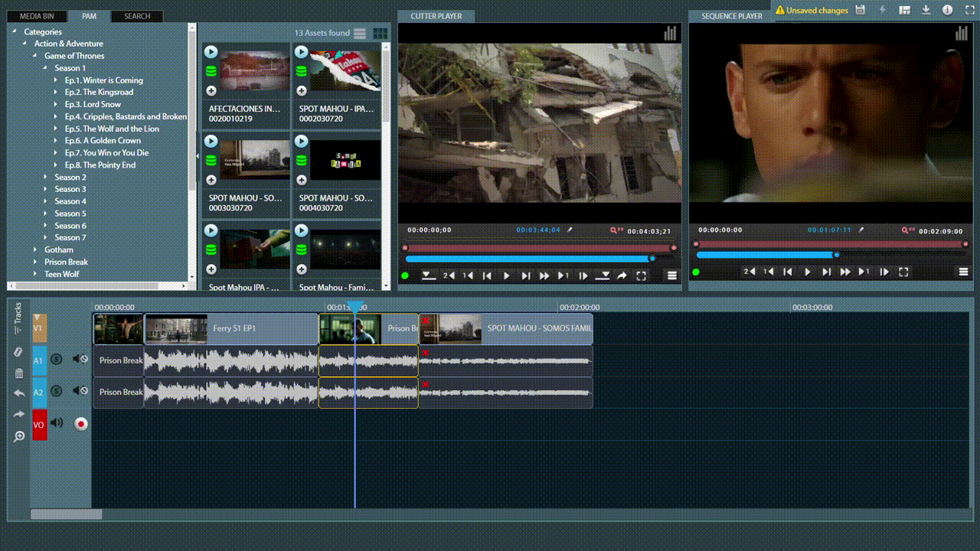The image size is (980, 551).
Task: Select the CUTTER PLAYER tab
Action: pyautogui.click(x=436, y=16)
